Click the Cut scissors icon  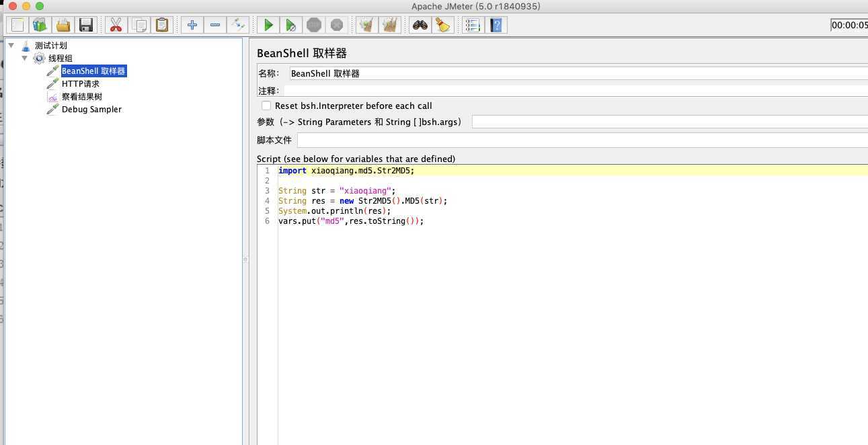pyautogui.click(x=116, y=26)
